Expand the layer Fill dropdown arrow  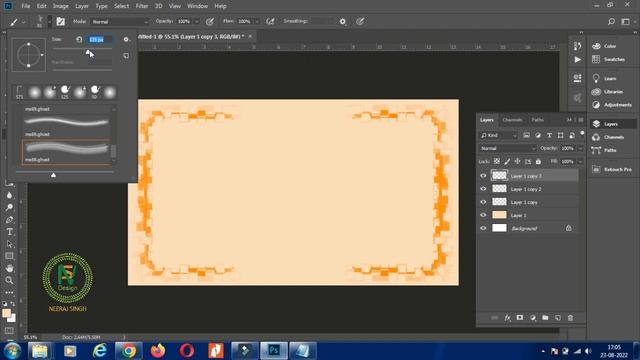(x=580, y=162)
